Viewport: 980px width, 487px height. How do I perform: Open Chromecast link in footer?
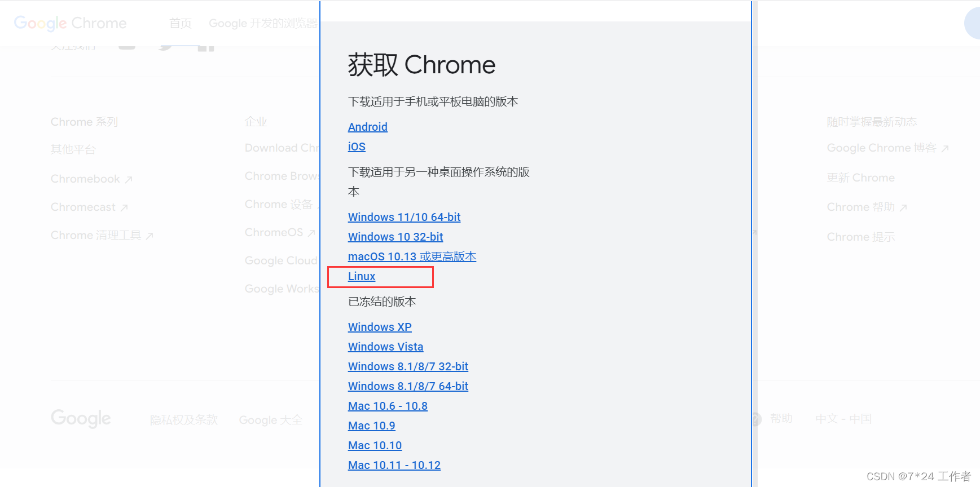[x=89, y=207]
